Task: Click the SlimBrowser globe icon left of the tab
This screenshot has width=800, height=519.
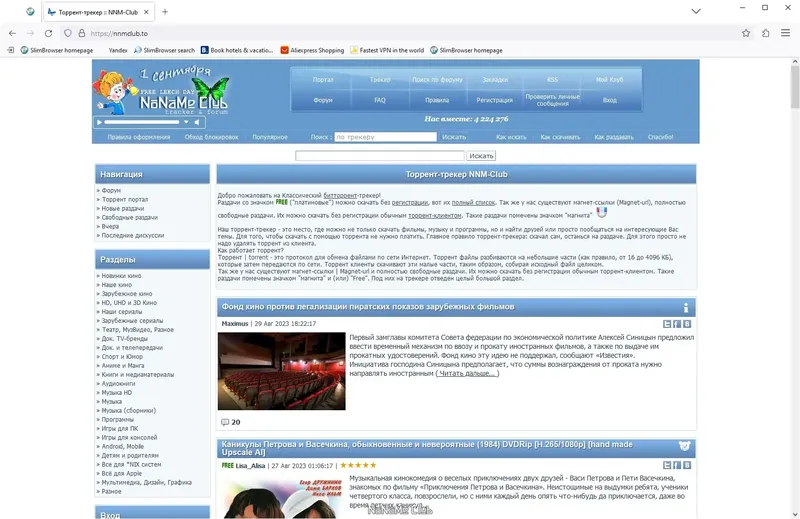Action: click(x=30, y=11)
